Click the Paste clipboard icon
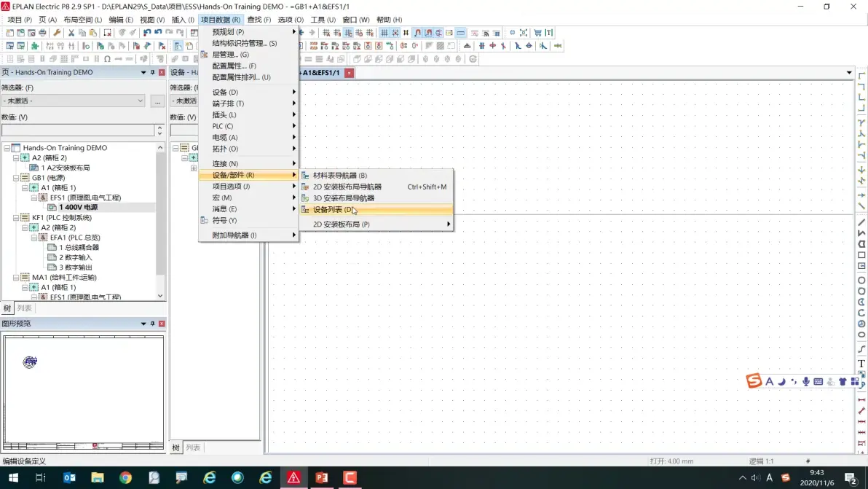Screen dimensions: 868x489 point(93,33)
